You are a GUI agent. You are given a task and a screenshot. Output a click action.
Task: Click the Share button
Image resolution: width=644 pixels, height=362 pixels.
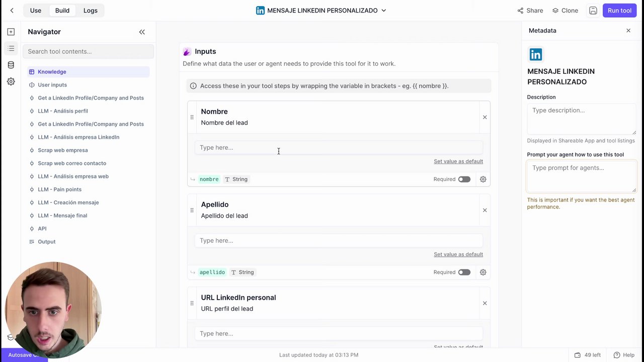click(530, 11)
